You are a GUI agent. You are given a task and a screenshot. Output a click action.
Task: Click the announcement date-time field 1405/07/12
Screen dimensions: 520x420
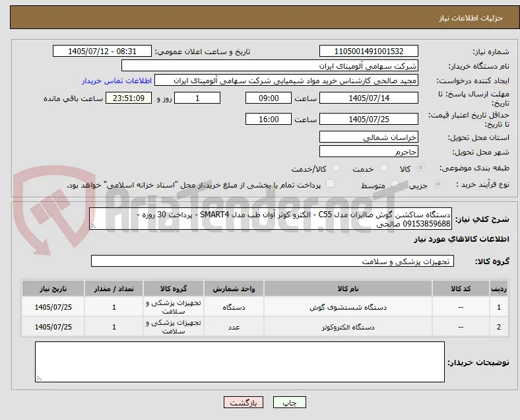102,51
